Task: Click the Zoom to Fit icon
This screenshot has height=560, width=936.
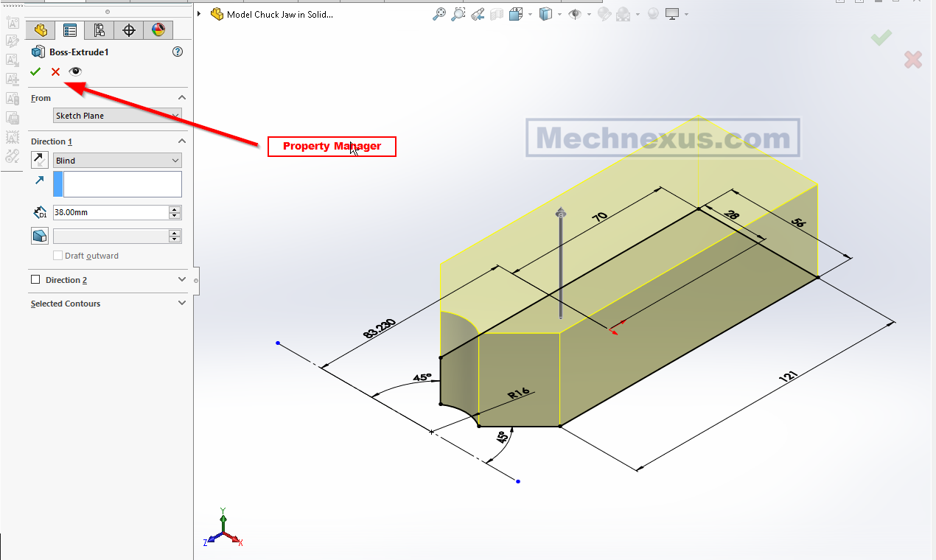Action: click(439, 14)
